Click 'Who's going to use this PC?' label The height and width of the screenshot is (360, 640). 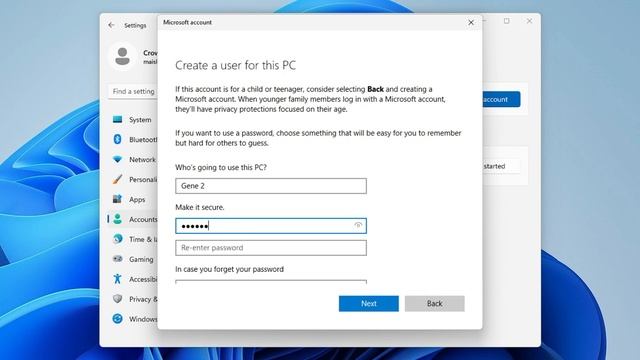point(221,167)
